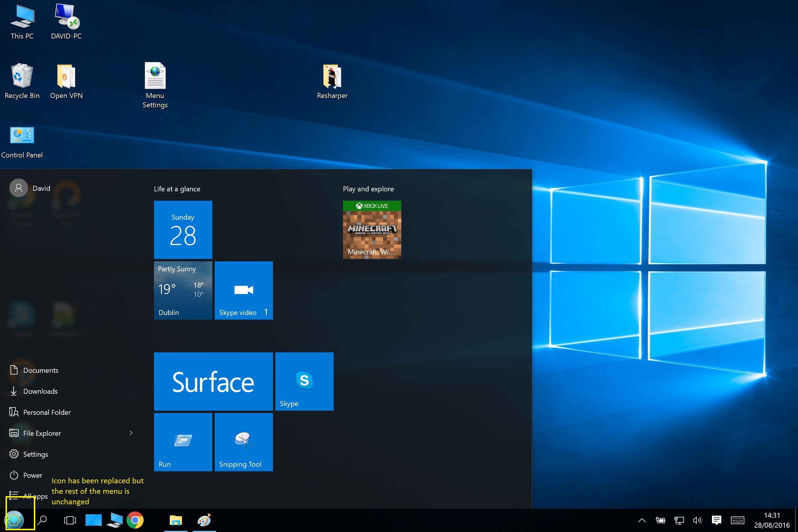Viewport: 798px width, 532px height.
Task: Select Power in the Start menu
Action: click(32, 475)
